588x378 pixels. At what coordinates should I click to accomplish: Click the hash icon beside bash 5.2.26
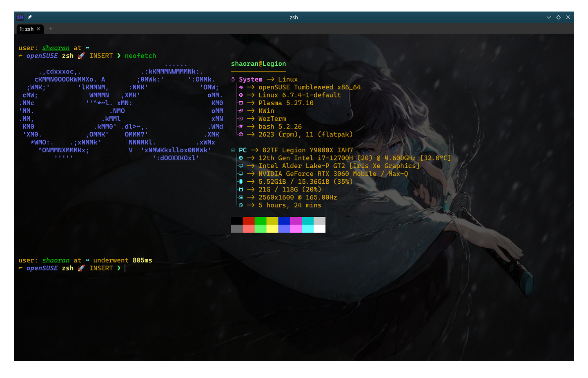[x=241, y=127]
